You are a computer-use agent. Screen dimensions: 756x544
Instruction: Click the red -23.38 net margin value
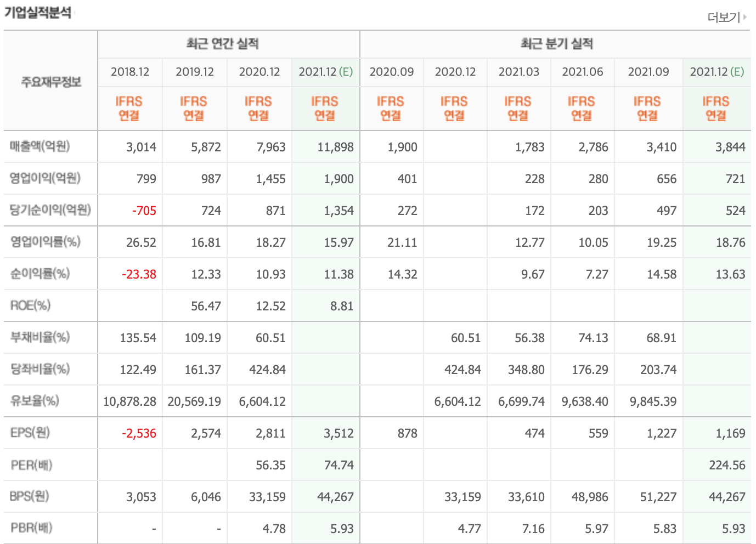point(139,274)
